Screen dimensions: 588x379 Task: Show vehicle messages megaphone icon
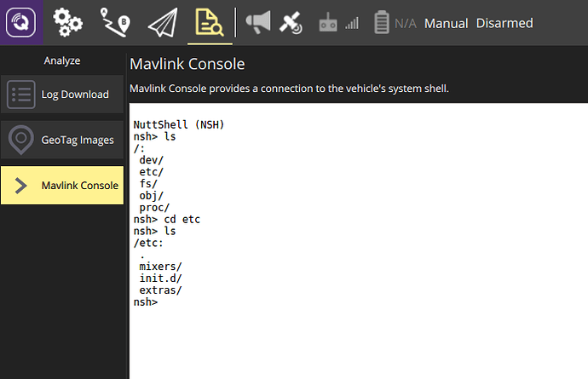point(258,22)
